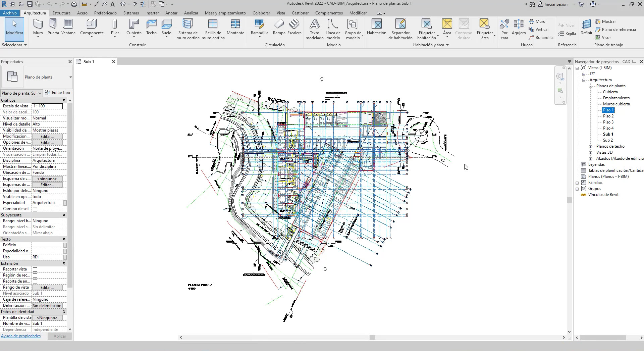Enable the Camino de sol checkbox
644x351 pixels.
point(35,209)
